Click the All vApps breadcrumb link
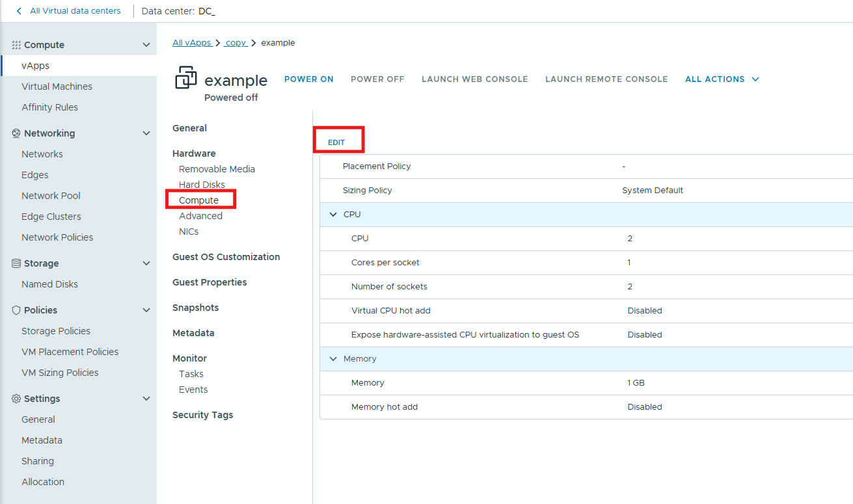This screenshot has width=853, height=504. (x=191, y=42)
